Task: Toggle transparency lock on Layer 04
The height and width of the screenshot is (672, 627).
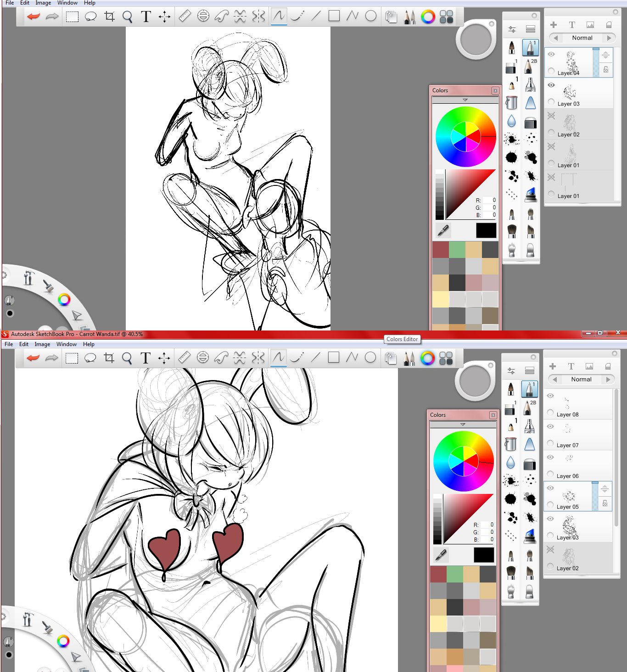Action: (x=606, y=69)
